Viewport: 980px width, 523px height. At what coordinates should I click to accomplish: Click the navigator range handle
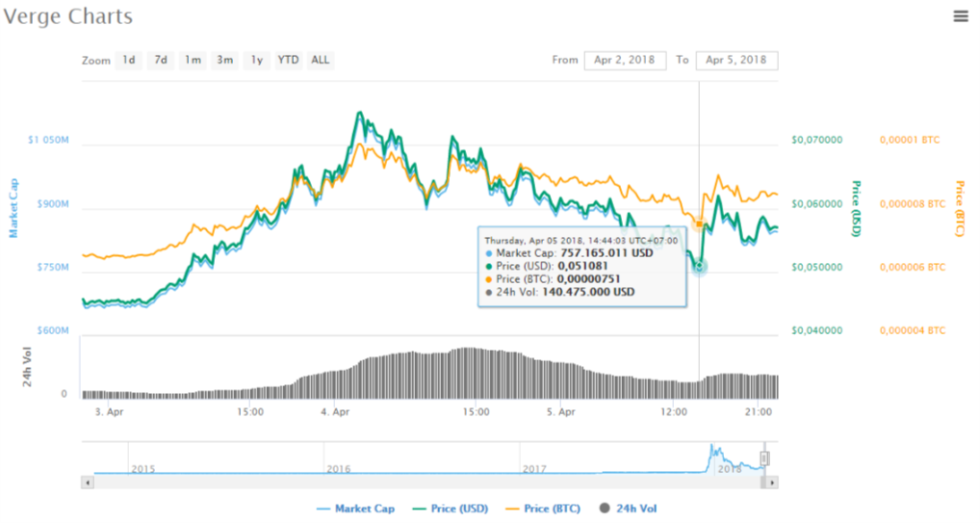pos(763,458)
